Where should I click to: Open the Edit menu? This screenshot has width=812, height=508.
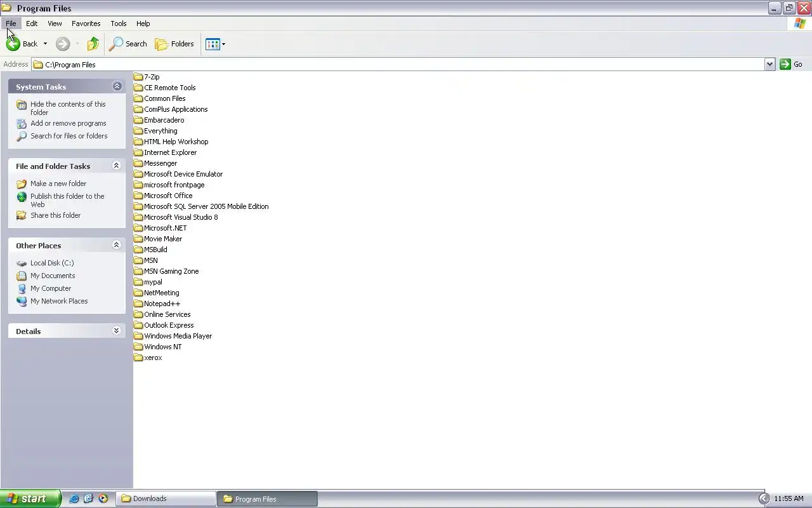32,23
